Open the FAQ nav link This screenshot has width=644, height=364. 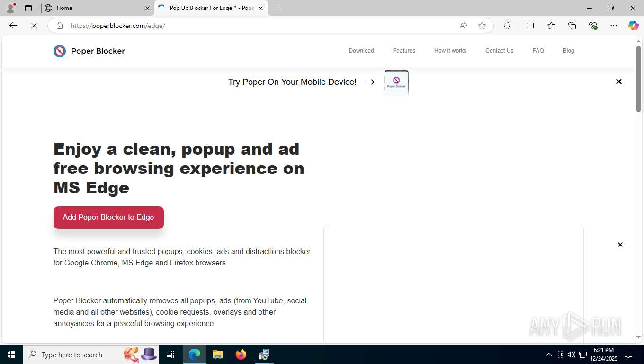point(538,51)
